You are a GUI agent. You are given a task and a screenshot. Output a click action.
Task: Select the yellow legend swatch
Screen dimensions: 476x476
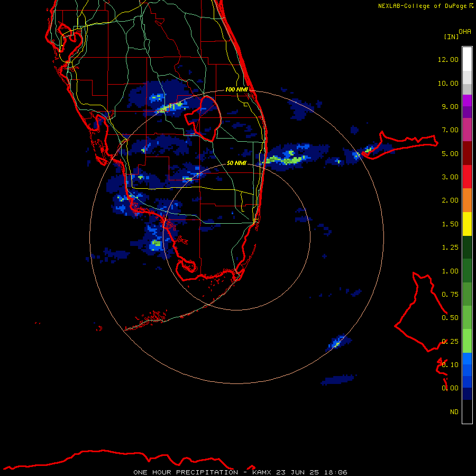pos(467,224)
